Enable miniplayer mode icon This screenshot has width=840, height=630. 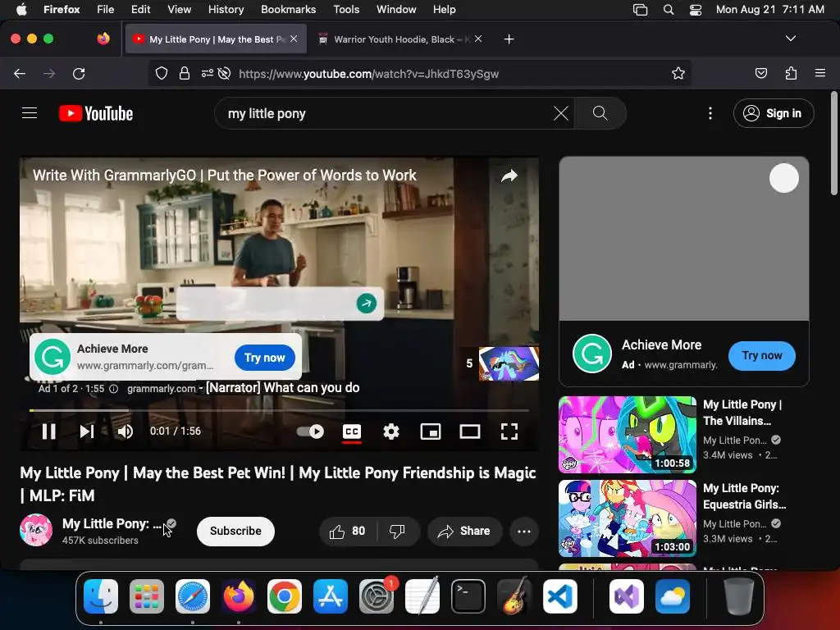click(x=431, y=431)
